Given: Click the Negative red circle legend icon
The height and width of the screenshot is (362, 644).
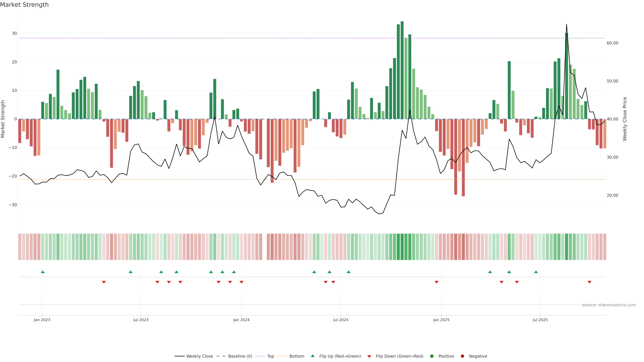Looking at the screenshot, I should click(462, 356).
